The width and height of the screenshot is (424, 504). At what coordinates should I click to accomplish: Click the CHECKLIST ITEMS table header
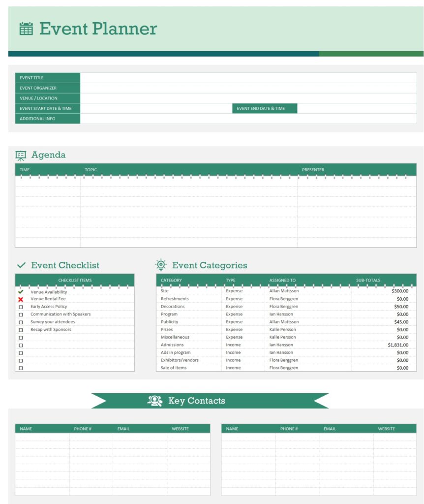tap(75, 280)
